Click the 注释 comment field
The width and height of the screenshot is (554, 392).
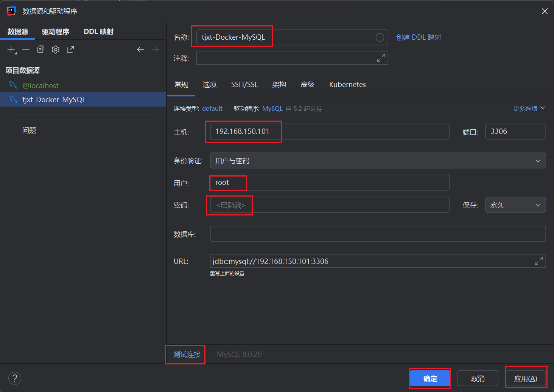292,58
